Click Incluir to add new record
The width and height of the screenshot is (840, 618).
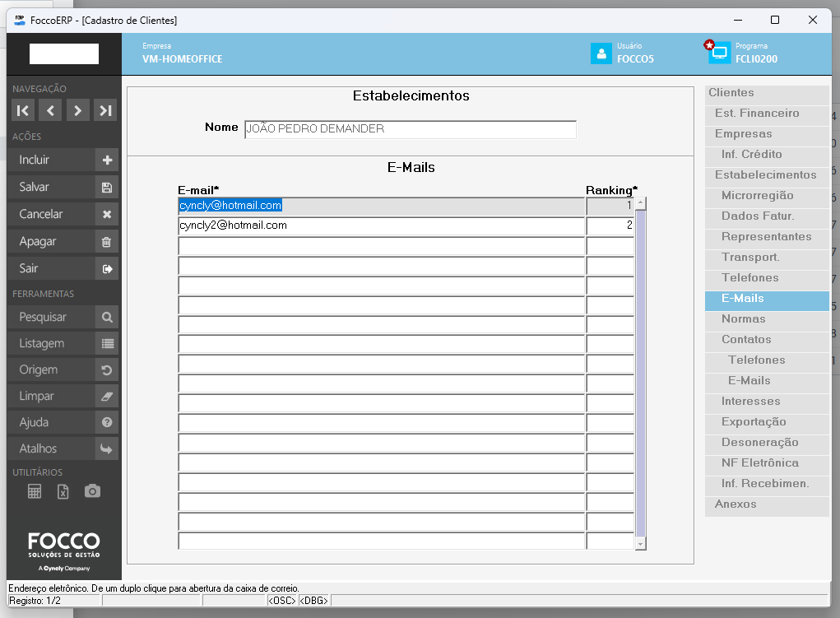click(63, 160)
